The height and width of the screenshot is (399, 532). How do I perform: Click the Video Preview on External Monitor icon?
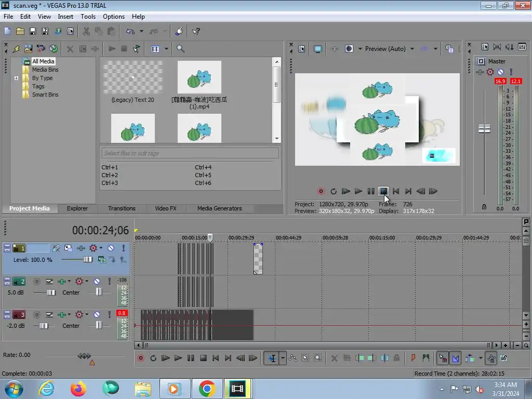pyautogui.click(x=318, y=49)
